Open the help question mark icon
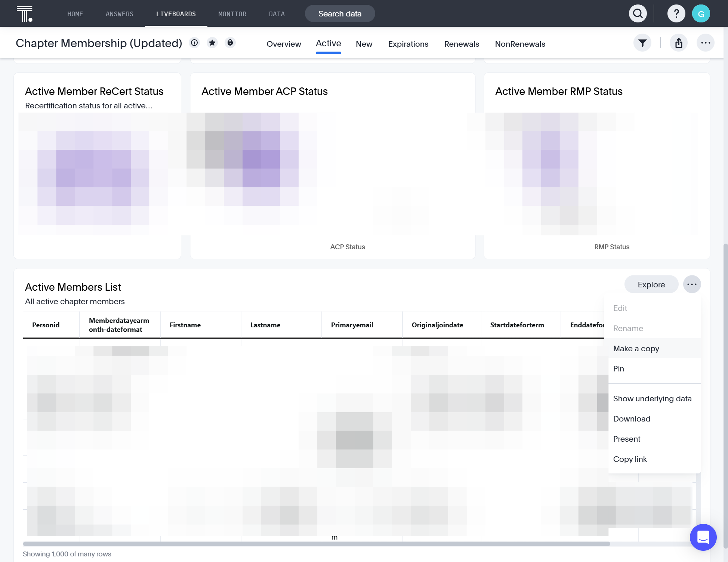728x562 pixels. [x=676, y=14]
